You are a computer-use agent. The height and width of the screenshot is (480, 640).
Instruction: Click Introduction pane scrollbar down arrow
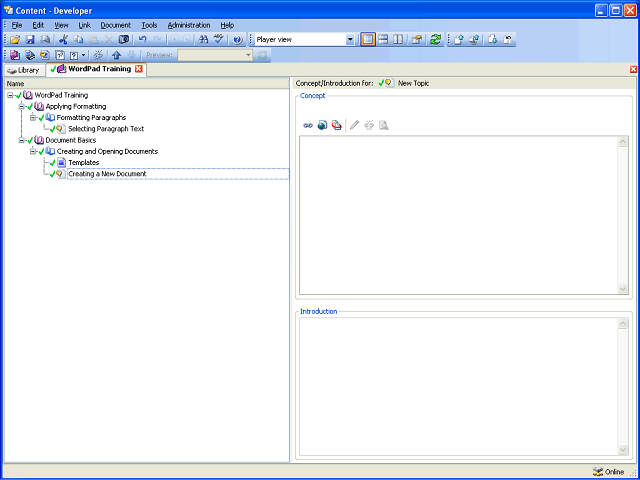pyautogui.click(x=623, y=450)
